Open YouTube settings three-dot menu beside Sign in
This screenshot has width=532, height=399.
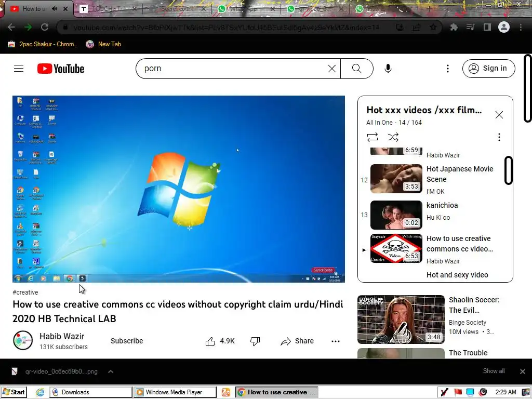447,69
